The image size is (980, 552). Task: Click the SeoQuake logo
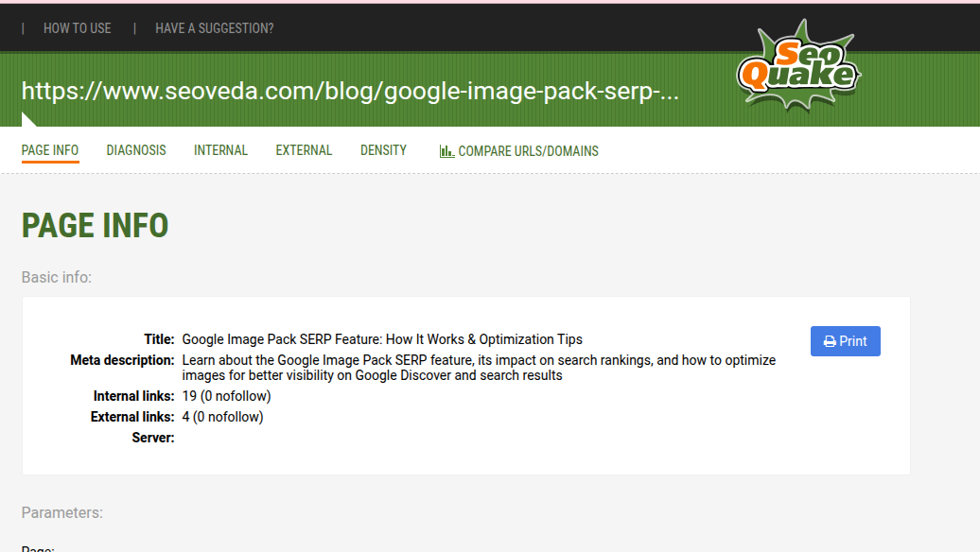point(798,66)
